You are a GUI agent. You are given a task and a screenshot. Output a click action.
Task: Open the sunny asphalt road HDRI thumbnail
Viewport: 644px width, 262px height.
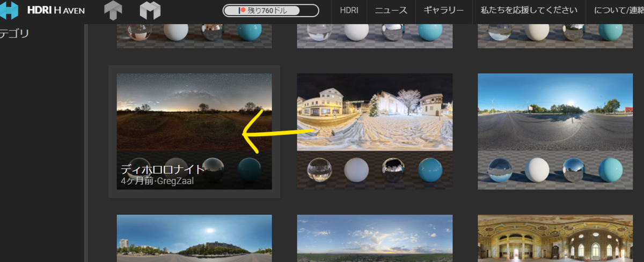tap(555, 131)
